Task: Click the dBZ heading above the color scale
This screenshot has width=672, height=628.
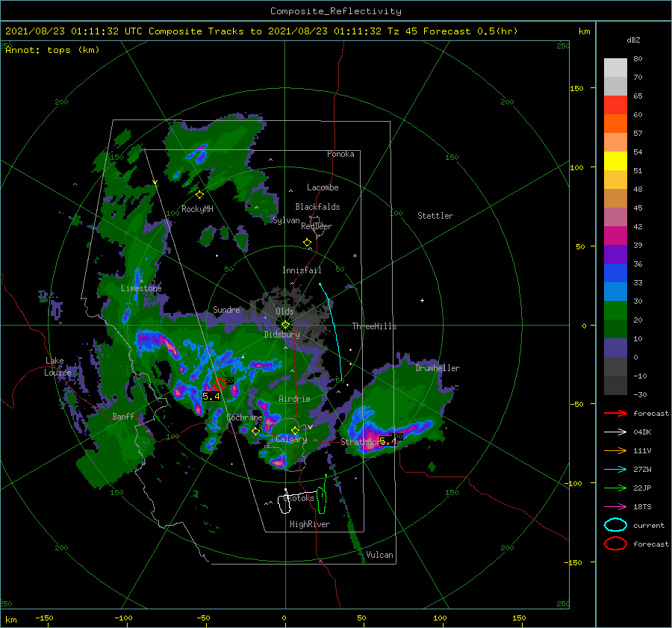Action: pyautogui.click(x=633, y=40)
